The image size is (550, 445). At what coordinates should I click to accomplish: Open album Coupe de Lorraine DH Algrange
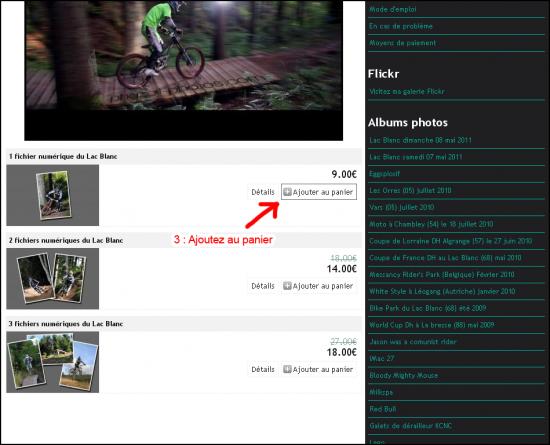click(450, 241)
